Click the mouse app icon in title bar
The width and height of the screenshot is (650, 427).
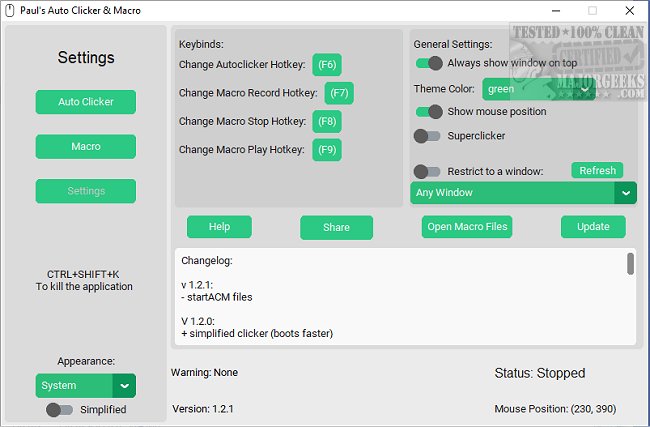point(10,11)
